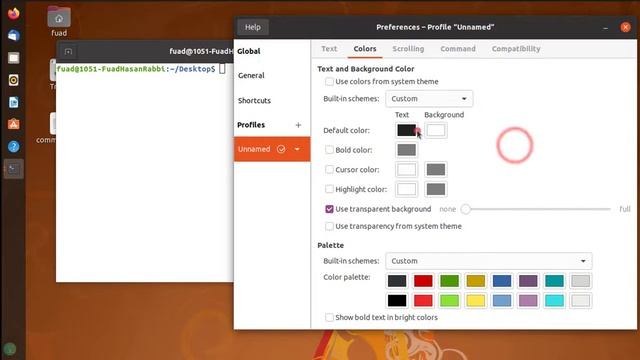Viewport: 640px width, 360px height.
Task: Pick the dark red palette swatch
Action: 423,281
